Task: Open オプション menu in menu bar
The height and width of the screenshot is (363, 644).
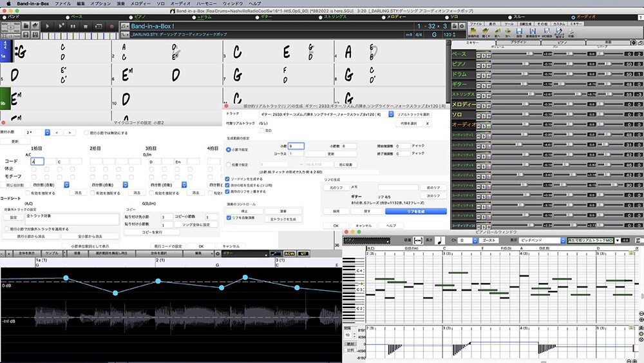Action: [x=100, y=3]
